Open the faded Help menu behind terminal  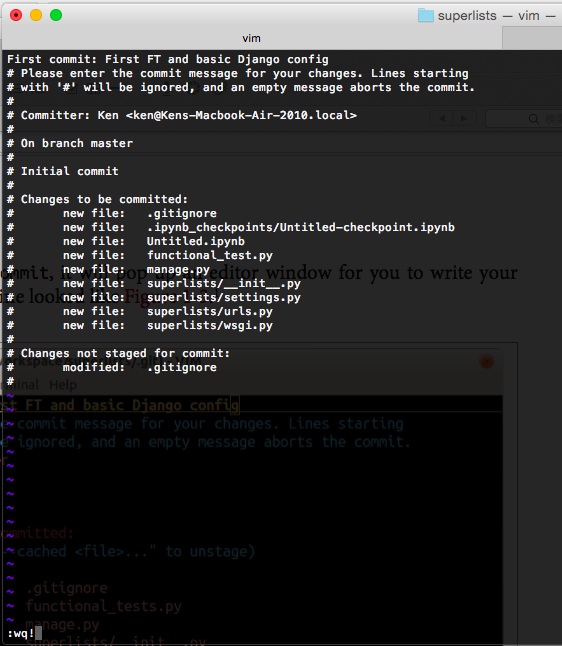click(63, 385)
